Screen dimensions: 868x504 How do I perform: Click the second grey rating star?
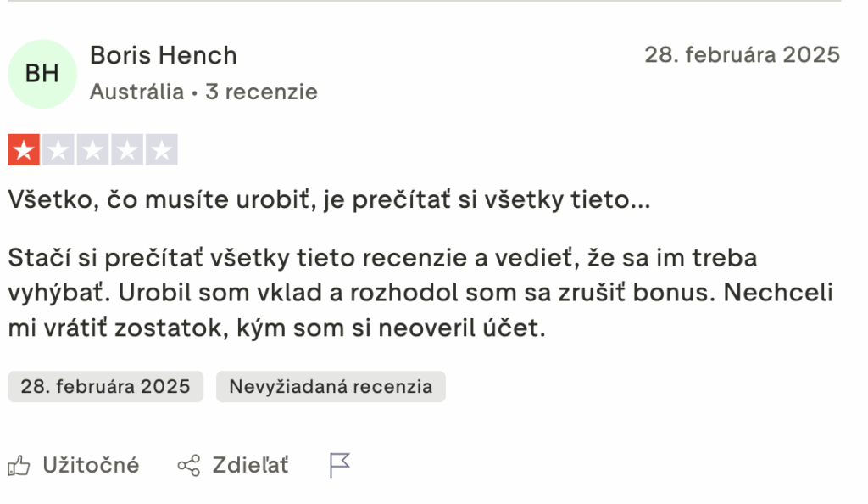click(x=58, y=150)
